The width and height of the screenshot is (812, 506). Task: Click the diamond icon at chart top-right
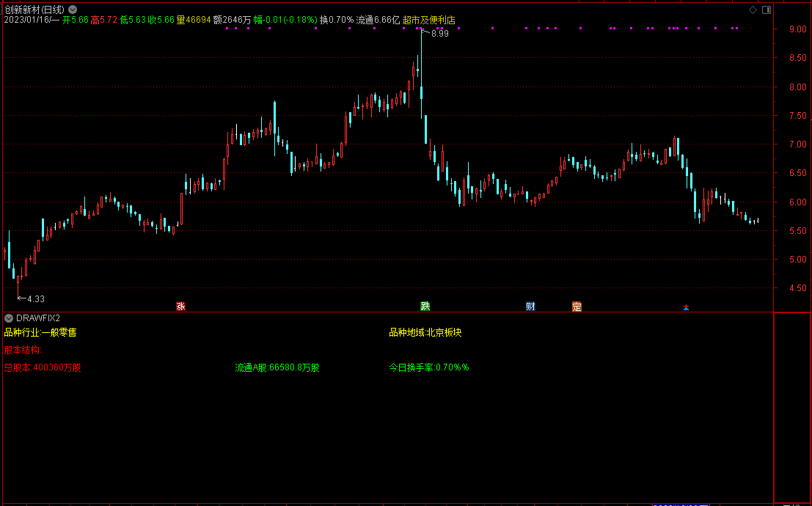tap(753, 10)
